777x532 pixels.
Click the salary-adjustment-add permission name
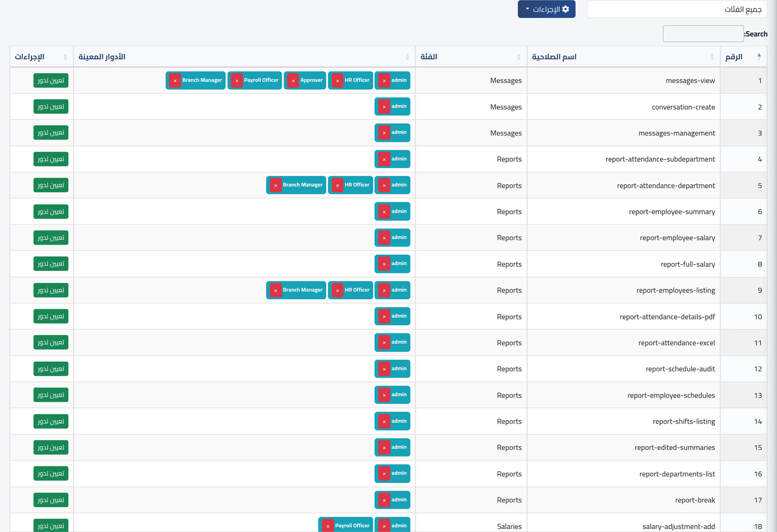click(x=678, y=526)
